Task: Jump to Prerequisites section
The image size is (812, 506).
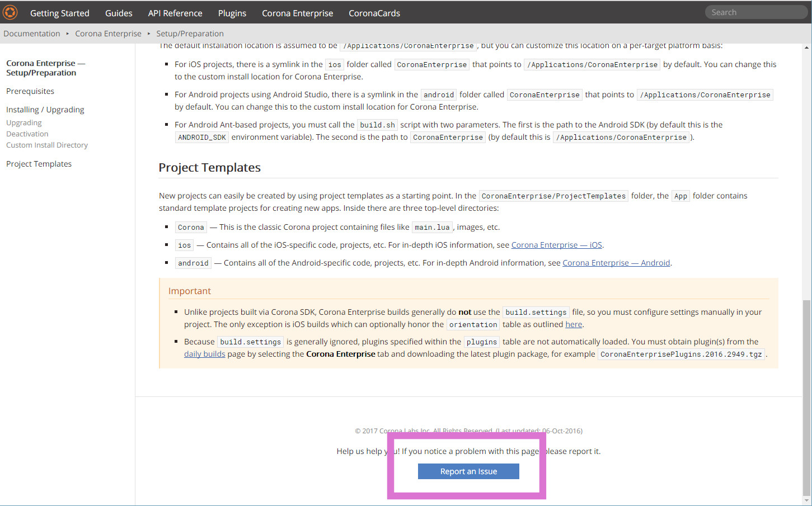Action: click(x=30, y=91)
